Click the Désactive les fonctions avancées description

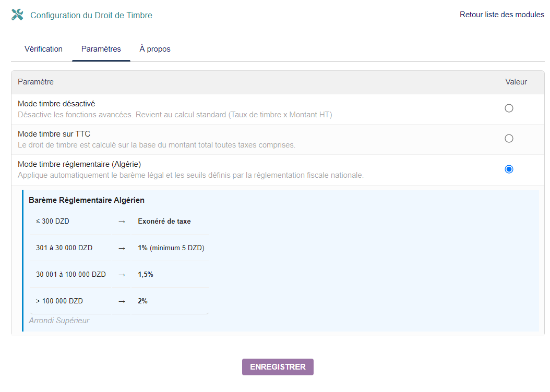[x=175, y=115]
